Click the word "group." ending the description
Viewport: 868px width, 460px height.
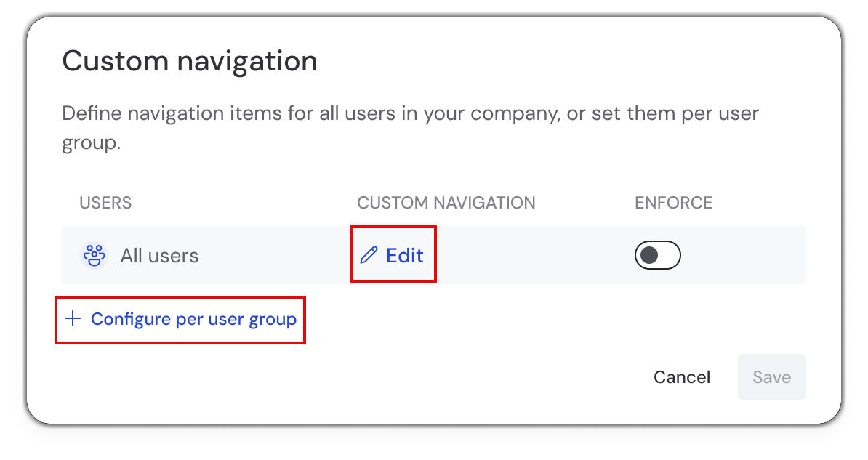pos(91,142)
